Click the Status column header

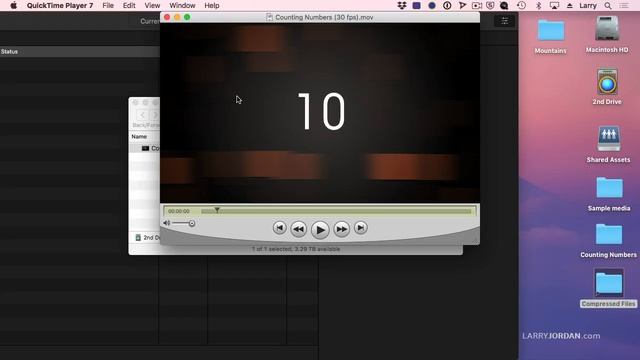point(9,51)
